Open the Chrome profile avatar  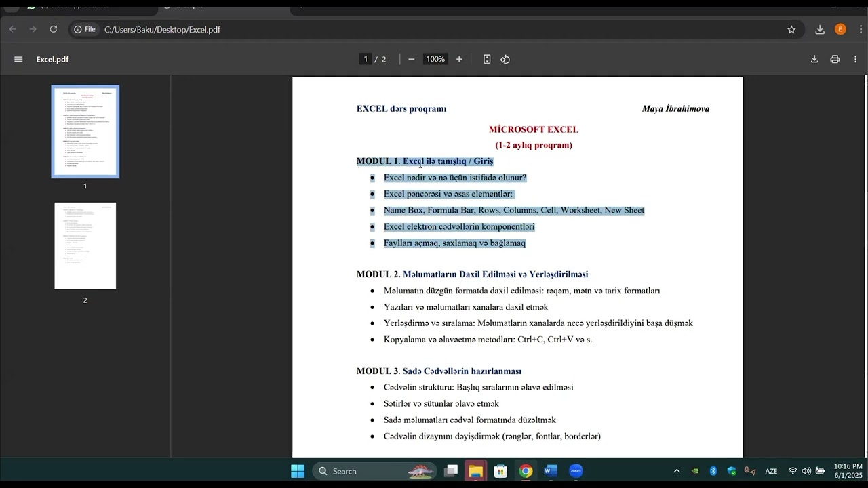(x=840, y=29)
